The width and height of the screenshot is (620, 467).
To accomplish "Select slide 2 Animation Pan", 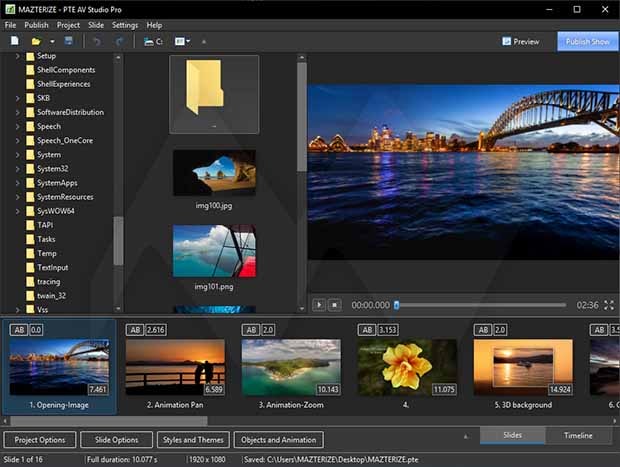I will click(175, 367).
